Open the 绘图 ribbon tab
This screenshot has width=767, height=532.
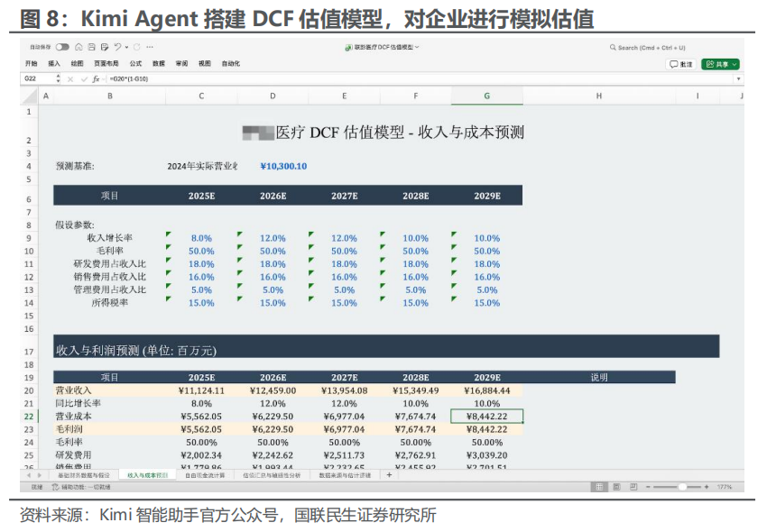point(77,63)
